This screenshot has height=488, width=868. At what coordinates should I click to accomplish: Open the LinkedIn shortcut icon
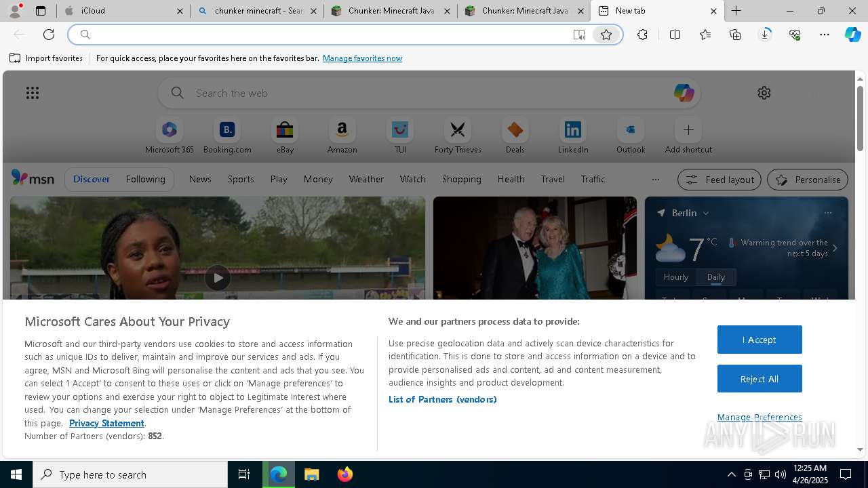pos(573,129)
